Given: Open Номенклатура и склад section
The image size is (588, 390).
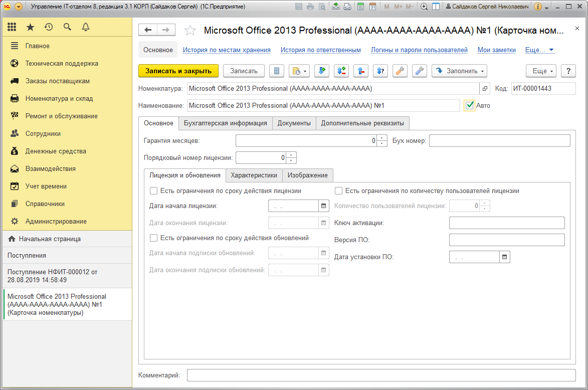Looking at the screenshot, I should [67, 99].
